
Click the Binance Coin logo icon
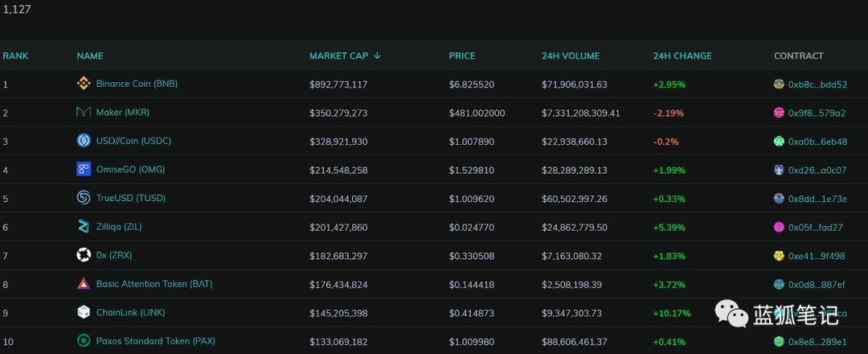pos(84,84)
